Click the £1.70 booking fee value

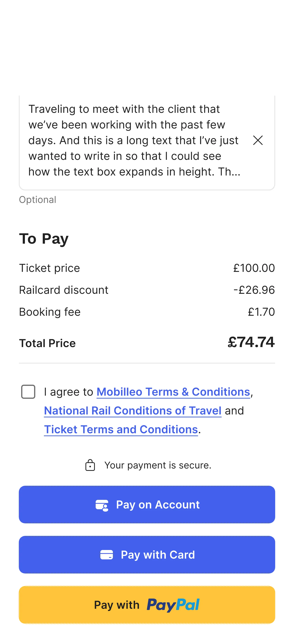pos(261,312)
